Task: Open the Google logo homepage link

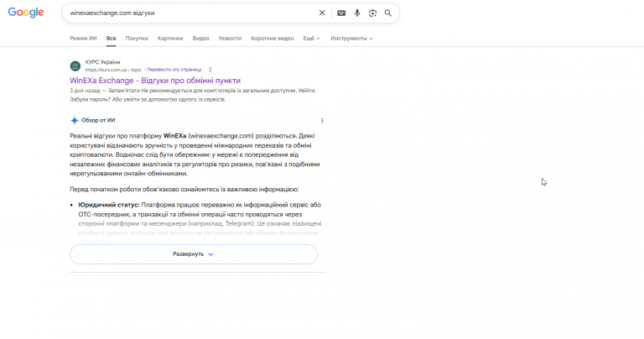Action: [26, 13]
